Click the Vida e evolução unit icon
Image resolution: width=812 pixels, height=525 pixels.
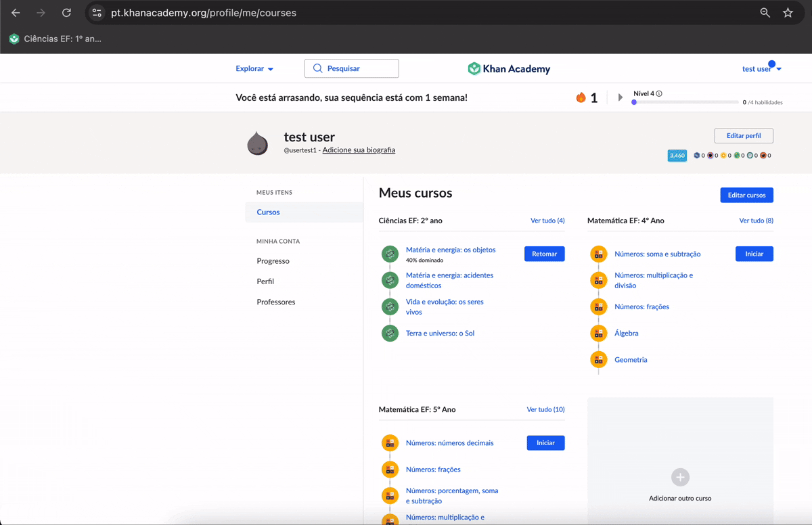390,306
